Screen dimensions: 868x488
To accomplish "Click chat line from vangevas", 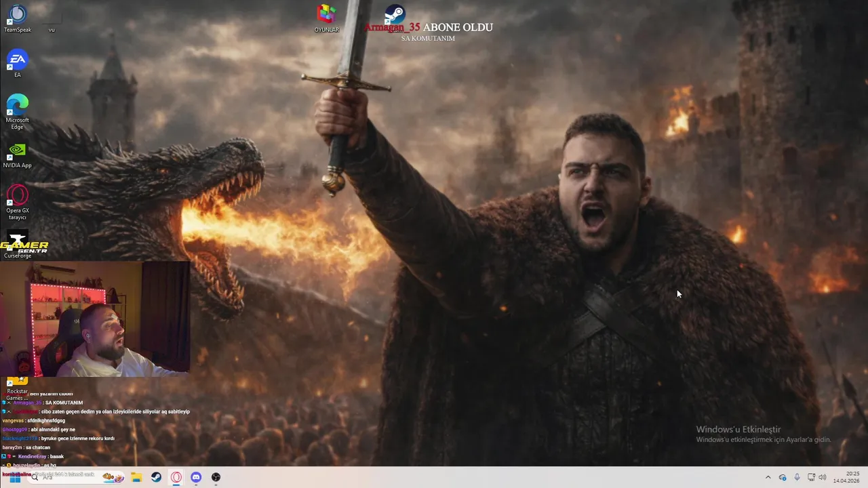I will coord(34,420).
